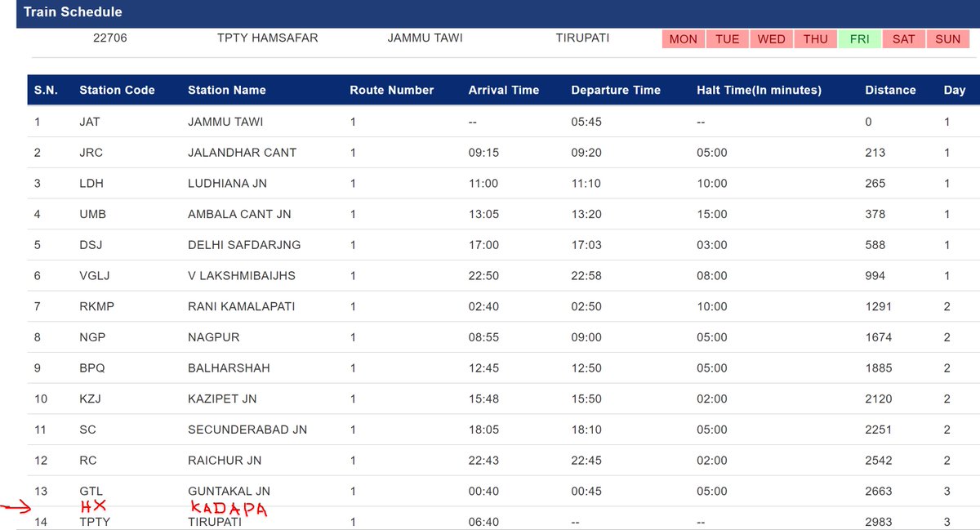Click station code JAT

point(89,122)
